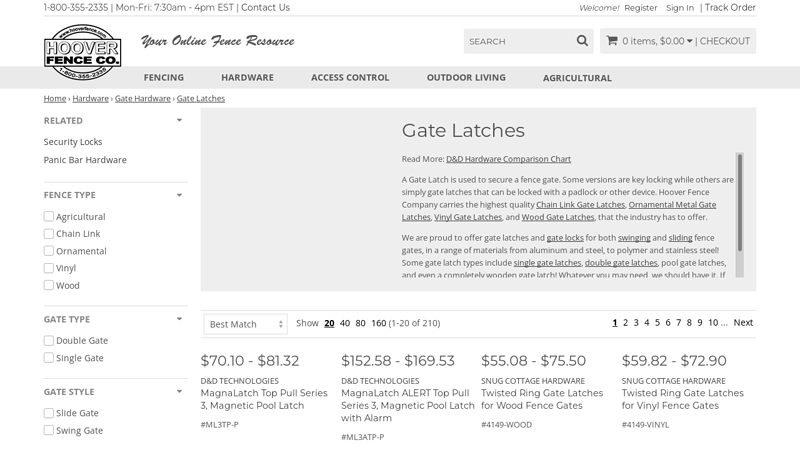Collapse the Related section arrow
This screenshot has height=450, width=800.
click(180, 120)
